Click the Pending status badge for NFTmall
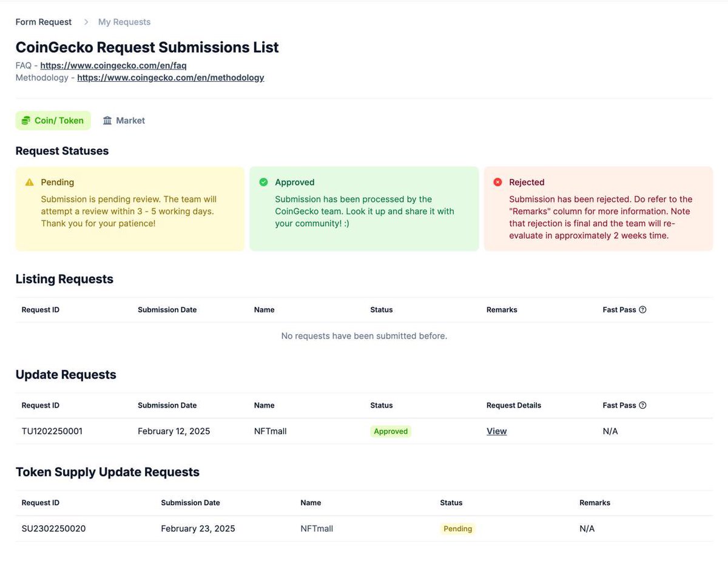The height and width of the screenshot is (578, 728). tap(457, 529)
